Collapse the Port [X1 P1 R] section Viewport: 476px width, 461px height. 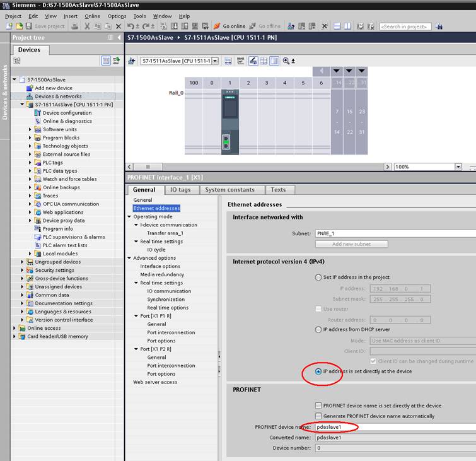[136, 316]
